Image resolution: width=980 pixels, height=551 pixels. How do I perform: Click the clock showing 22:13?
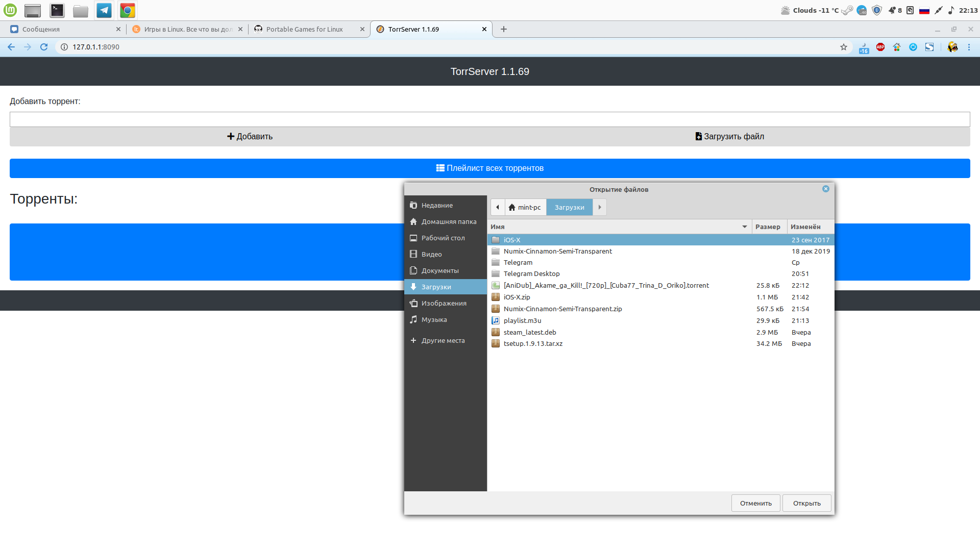[968, 10]
